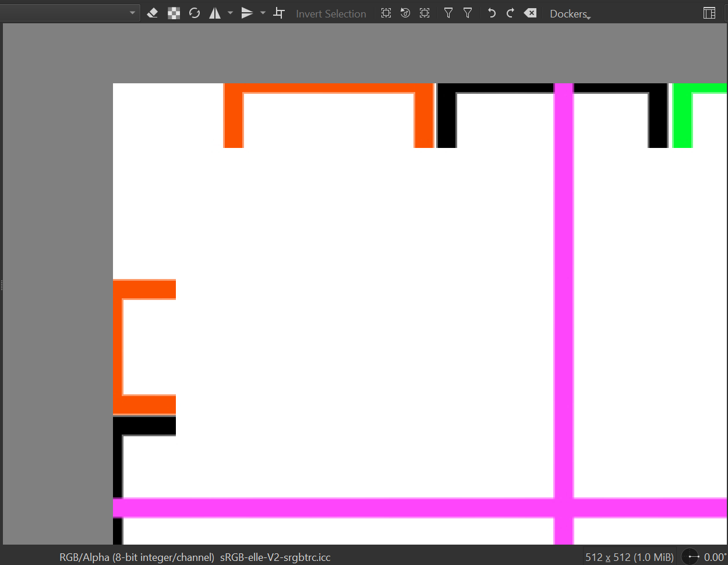Open the Dockers menu

(570, 13)
